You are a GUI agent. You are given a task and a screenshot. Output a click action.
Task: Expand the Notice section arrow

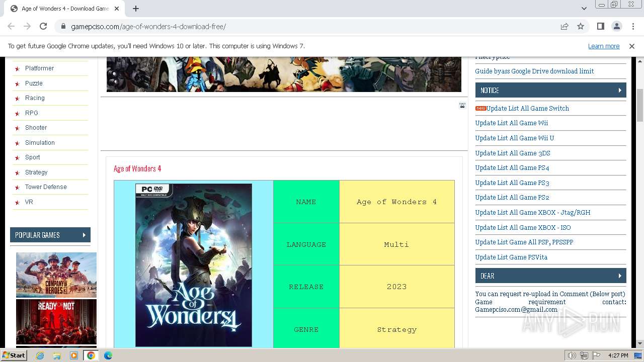pos(620,90)
